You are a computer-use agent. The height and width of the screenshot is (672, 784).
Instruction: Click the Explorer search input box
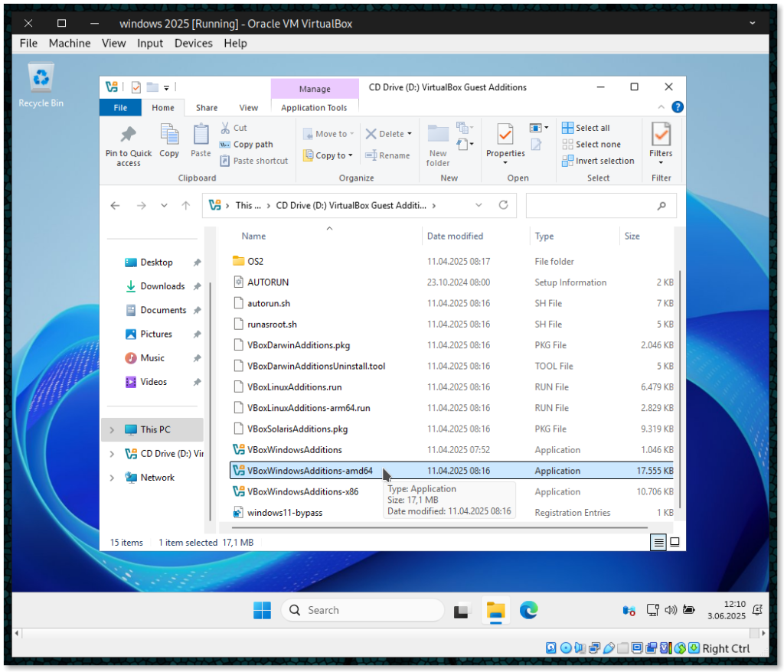601,205
